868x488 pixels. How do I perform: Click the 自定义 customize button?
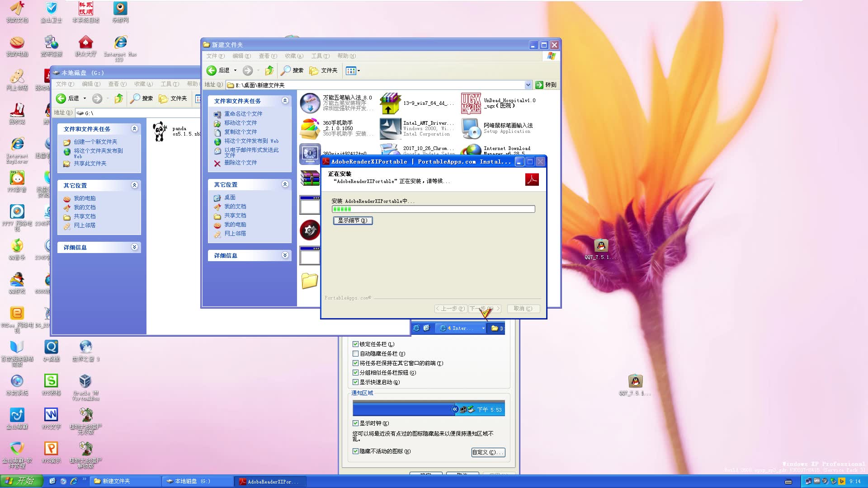488,452
